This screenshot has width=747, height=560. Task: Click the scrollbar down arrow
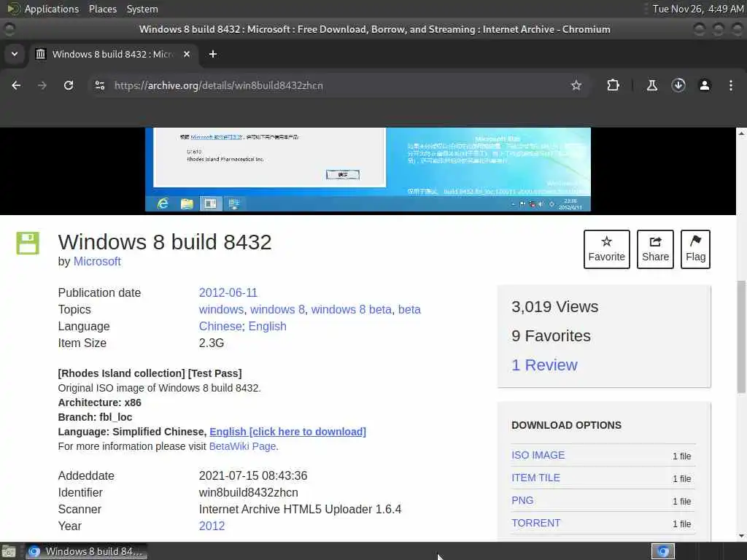coord(741,536)
